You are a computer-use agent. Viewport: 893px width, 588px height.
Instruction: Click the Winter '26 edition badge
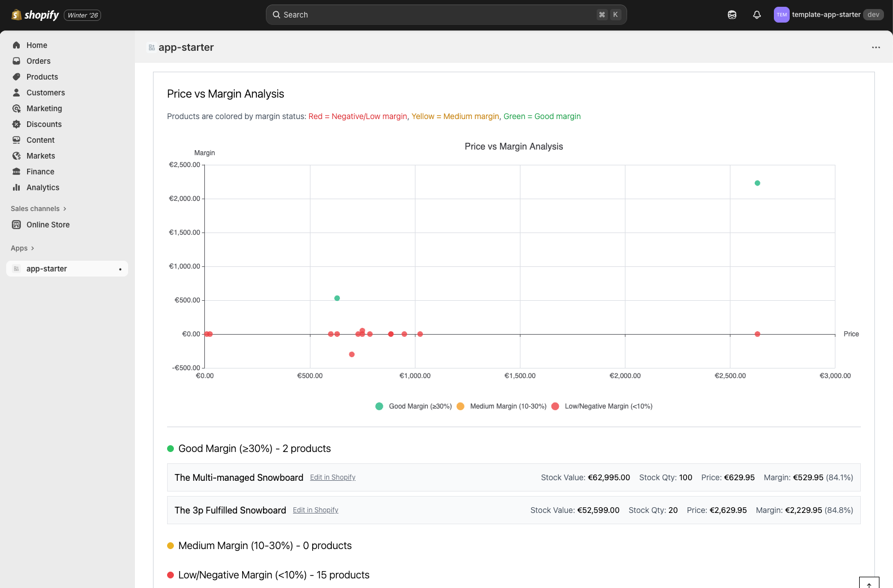82,15
